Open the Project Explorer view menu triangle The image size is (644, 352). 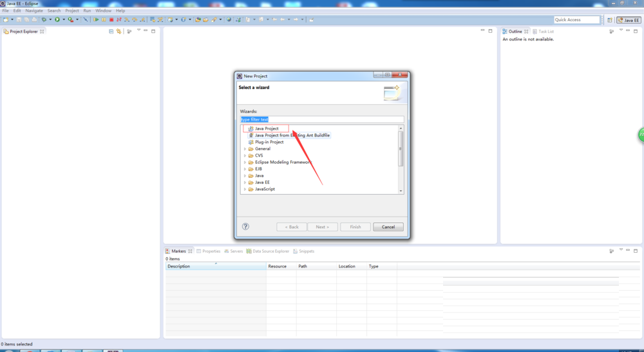(139, 30)
